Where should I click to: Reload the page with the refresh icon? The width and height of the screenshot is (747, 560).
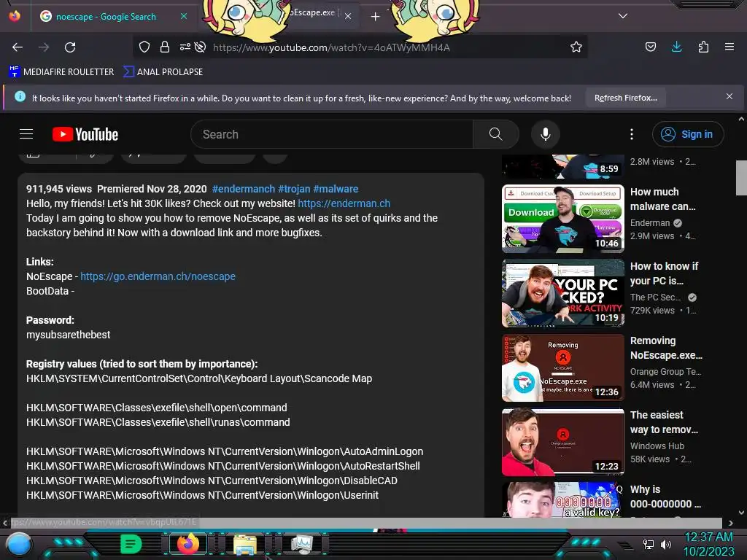(x=70, y=47)
